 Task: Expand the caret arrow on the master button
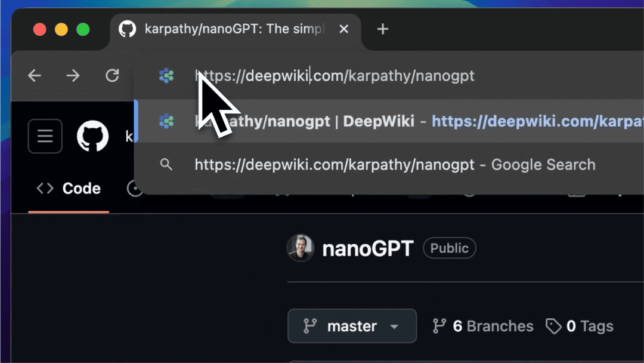[x=394, y=327]
